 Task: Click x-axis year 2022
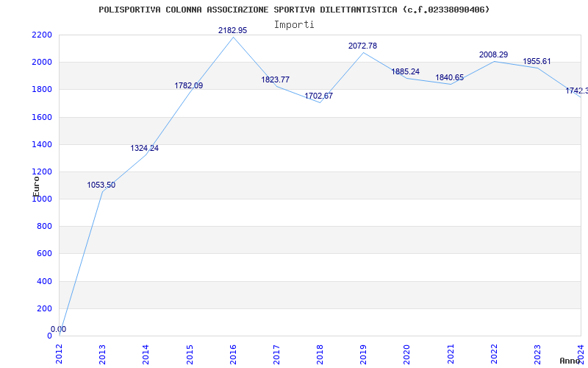point(494,354)
